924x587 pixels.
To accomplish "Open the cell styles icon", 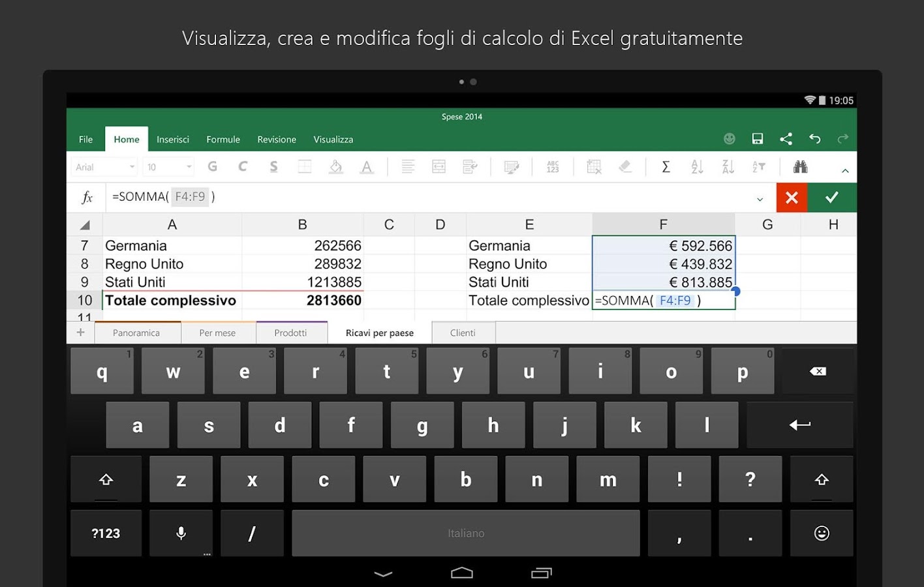I will coord(512,167).
